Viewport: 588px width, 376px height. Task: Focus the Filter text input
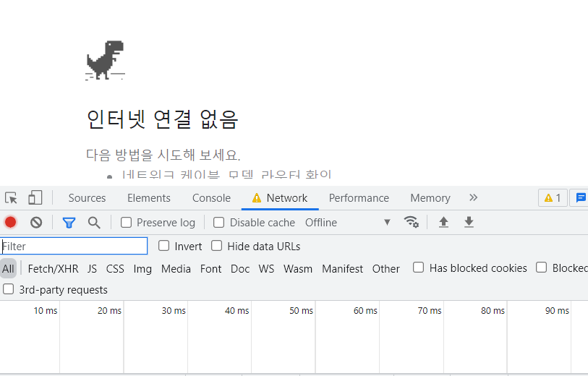coord(74,247)
